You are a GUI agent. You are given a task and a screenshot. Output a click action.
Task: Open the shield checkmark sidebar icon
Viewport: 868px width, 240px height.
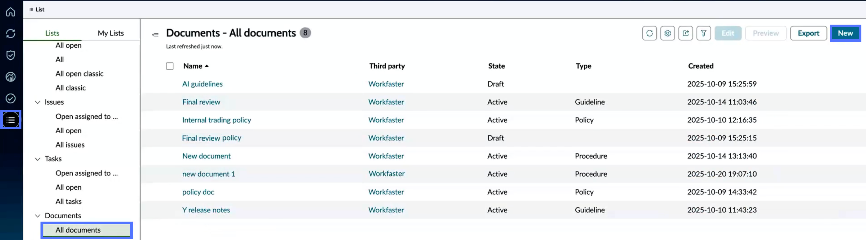pyautogui.click(x=10, y=55)
